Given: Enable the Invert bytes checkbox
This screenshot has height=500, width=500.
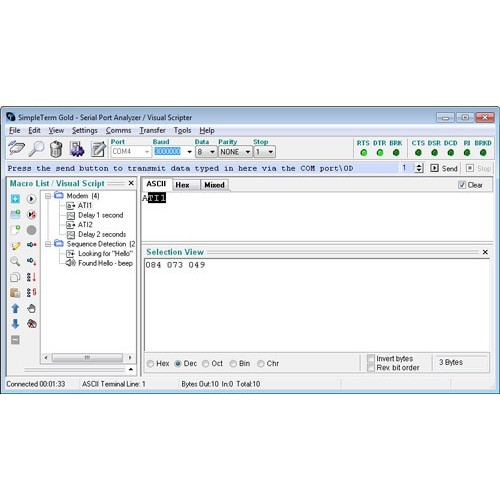Looking at the screenshot, I should (x=370, y=359).
